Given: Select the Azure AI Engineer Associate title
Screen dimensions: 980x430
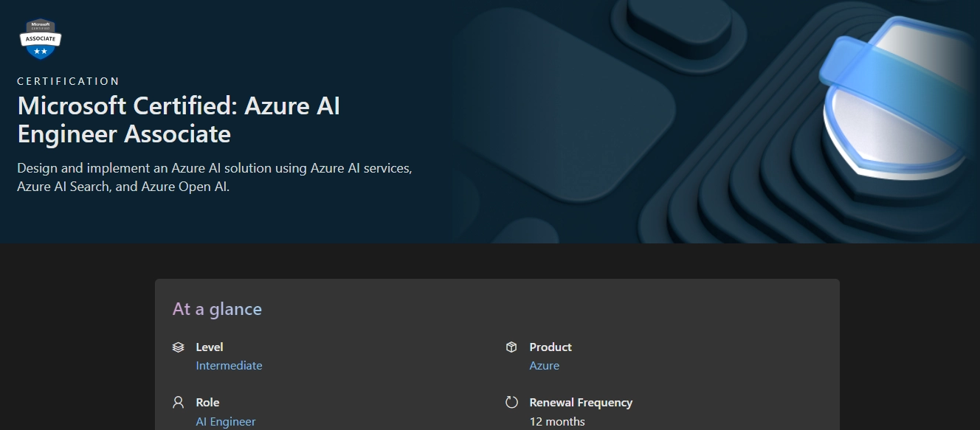Looking at the screenshot, I should (x=178, y=119).
